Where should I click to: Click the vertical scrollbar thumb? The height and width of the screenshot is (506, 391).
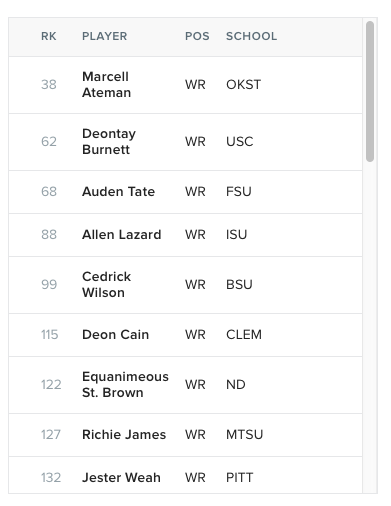click(x=370, y=92)
